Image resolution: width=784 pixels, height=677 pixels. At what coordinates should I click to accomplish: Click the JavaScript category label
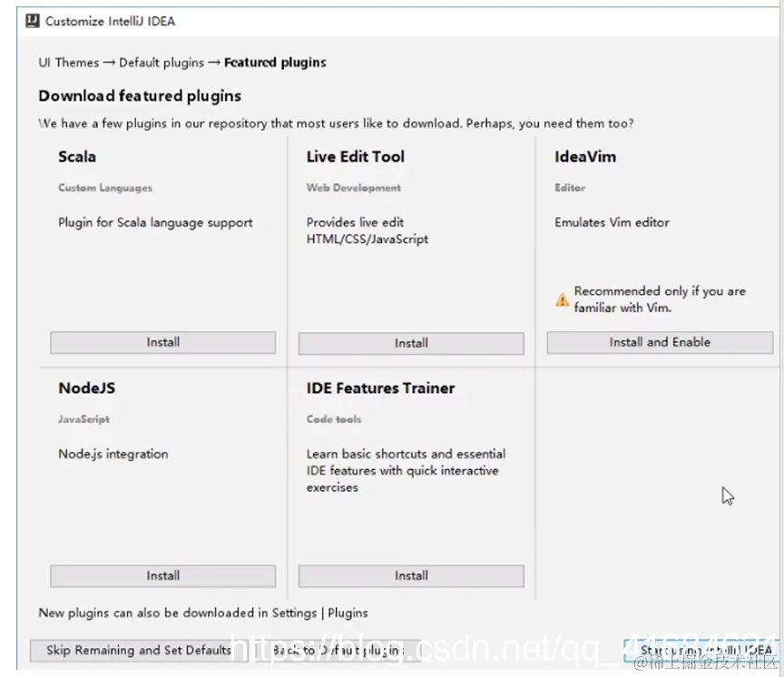[x=83, y=419]
